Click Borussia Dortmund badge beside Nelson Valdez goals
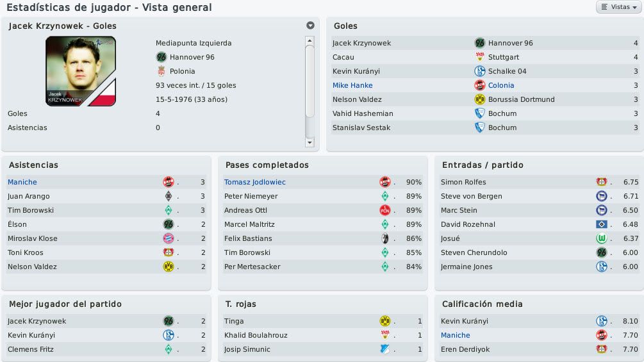The height and width of the screenshot is (362, 644). pyautogui.click(x=480, y=99)
